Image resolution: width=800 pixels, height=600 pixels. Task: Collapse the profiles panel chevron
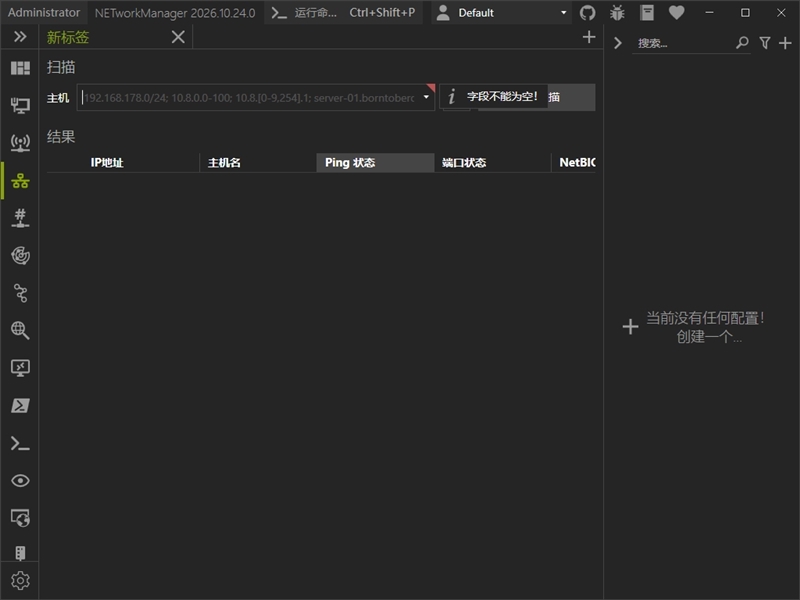click(x=617, y=43)
